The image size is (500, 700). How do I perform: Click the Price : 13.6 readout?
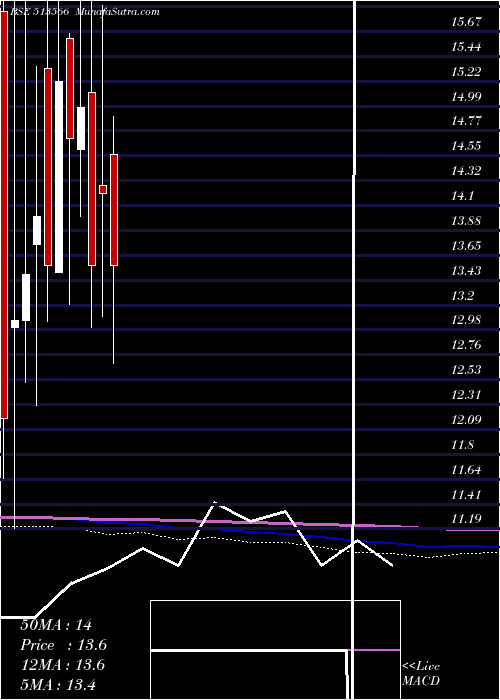click(x=63, y=645)
